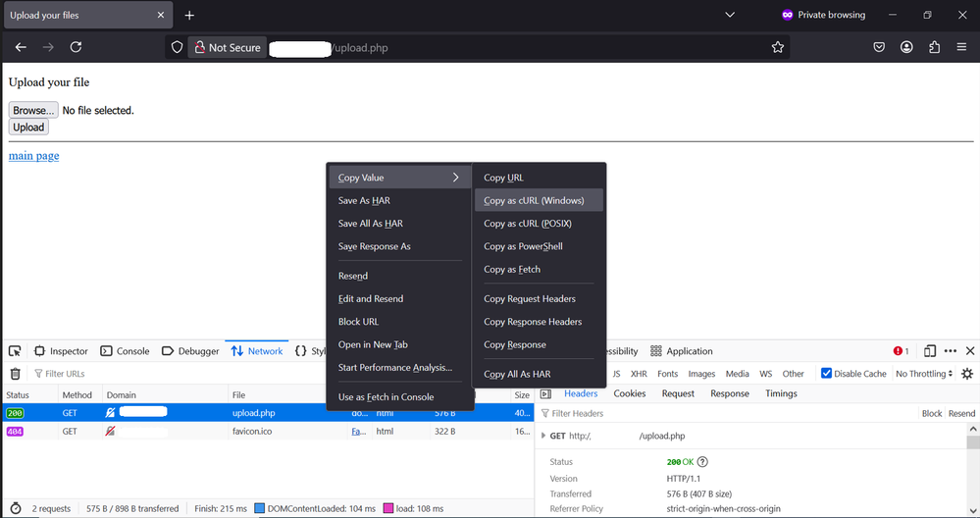This screenshot has width=980, height=518.
Task: Open the No Throttling dropdown
Action: point(924,374)
